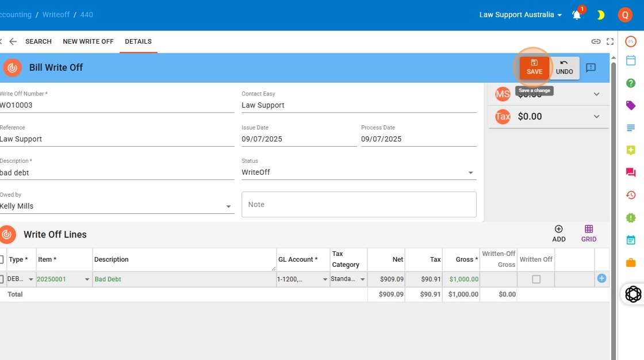Image resolution: width=644 pixels, height=360 pixels.
Task: Toggle dark mode moon icon
Action: [600, 15]
